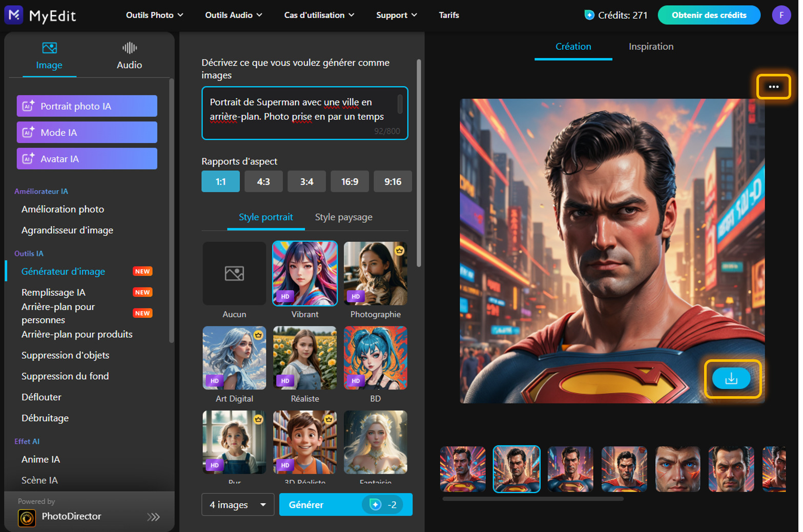Click the credits shield icon in header
This screenshot has width=803, height=532.
coord(589,15)
